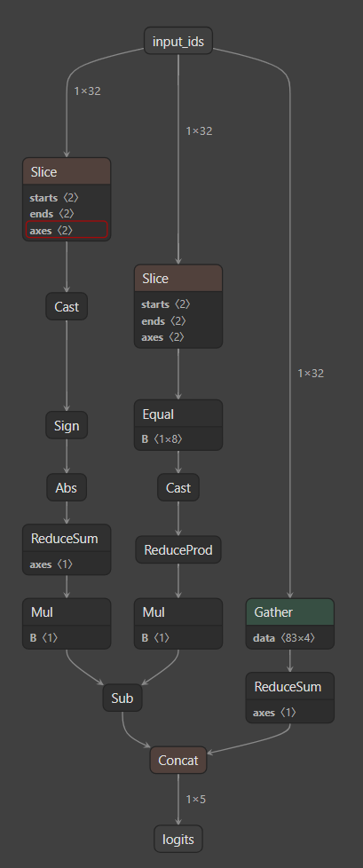Click 1×32 label on edge to Equal's Slice
The image size is (363, 868).
pos(199,130)
